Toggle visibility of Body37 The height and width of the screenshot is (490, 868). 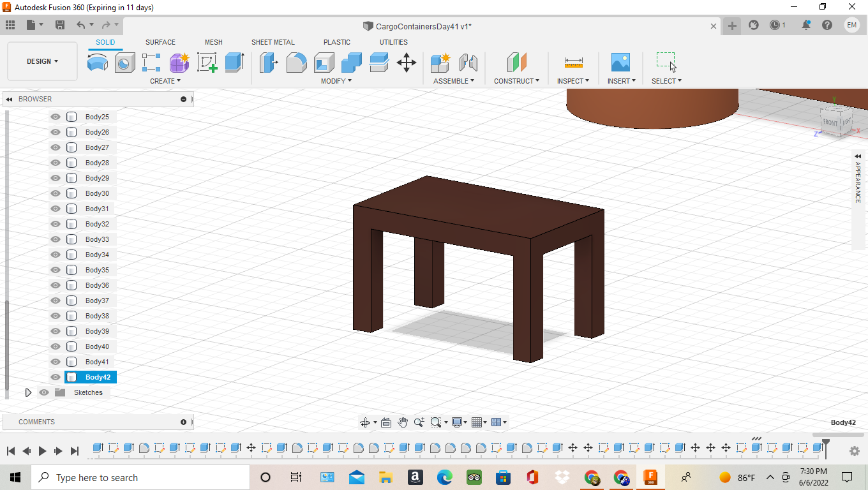click(56, 301)
